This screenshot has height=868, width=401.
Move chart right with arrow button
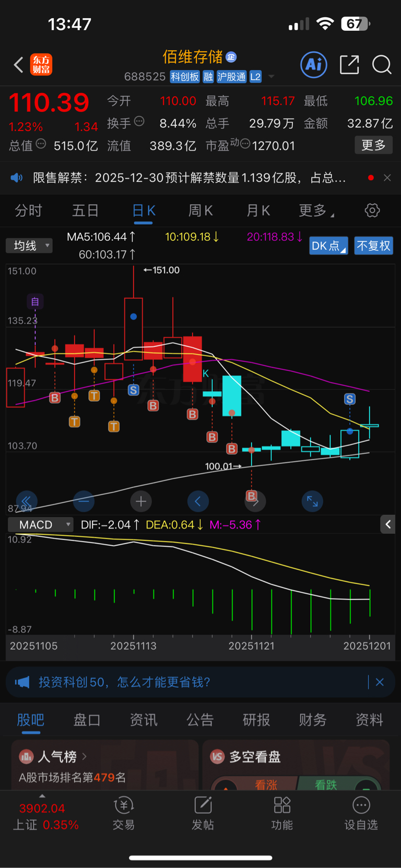255,501
